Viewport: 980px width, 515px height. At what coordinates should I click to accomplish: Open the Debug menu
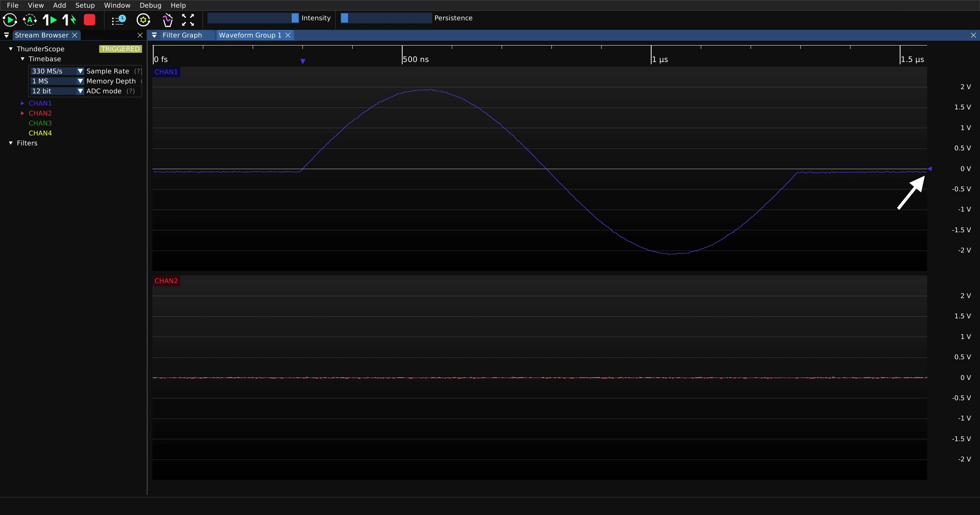150,5
